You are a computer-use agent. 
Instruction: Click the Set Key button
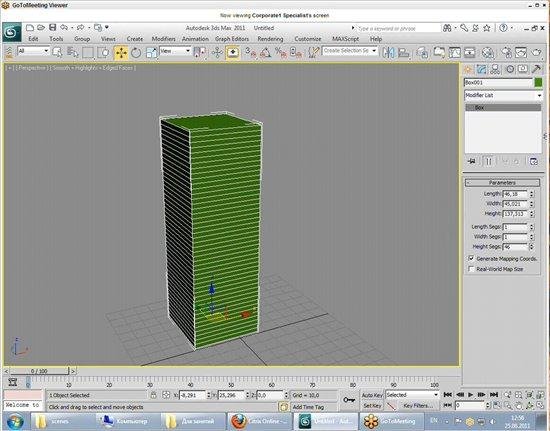point(372,406)
